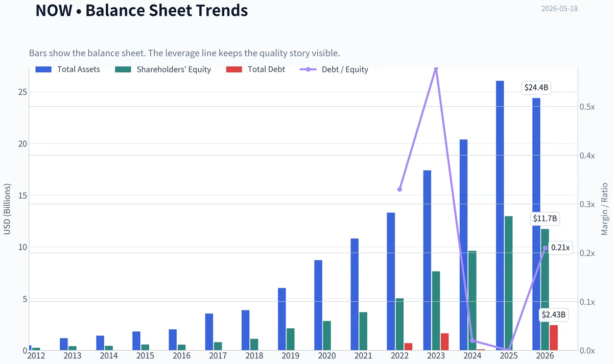Click the Debt / Equity line point at 2024
This screenshot has height=364, width=613.
tap(473, 341)
